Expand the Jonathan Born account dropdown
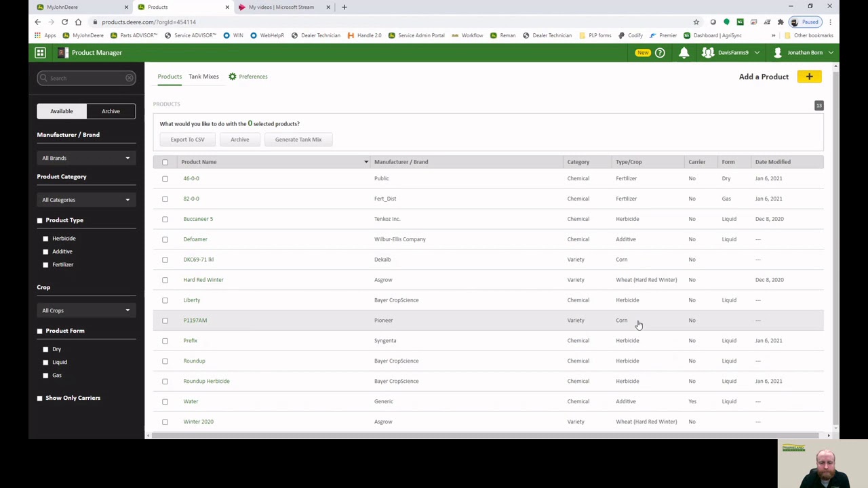 [x=830, y=52]
